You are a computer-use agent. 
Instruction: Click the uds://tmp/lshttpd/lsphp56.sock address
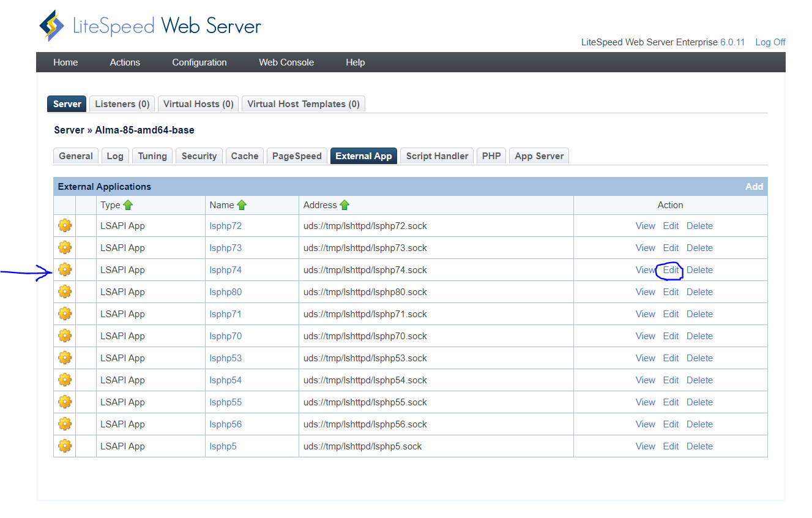point(365,424)
